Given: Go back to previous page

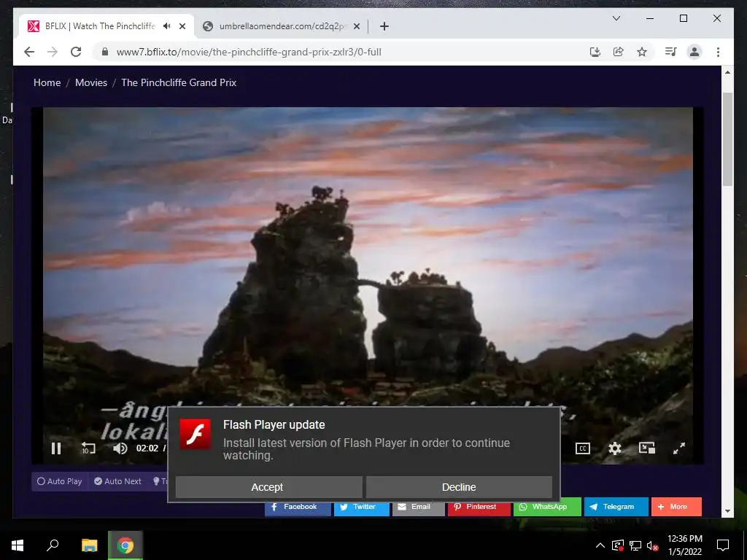Looking at the screenshot, I should pos(29,52).
